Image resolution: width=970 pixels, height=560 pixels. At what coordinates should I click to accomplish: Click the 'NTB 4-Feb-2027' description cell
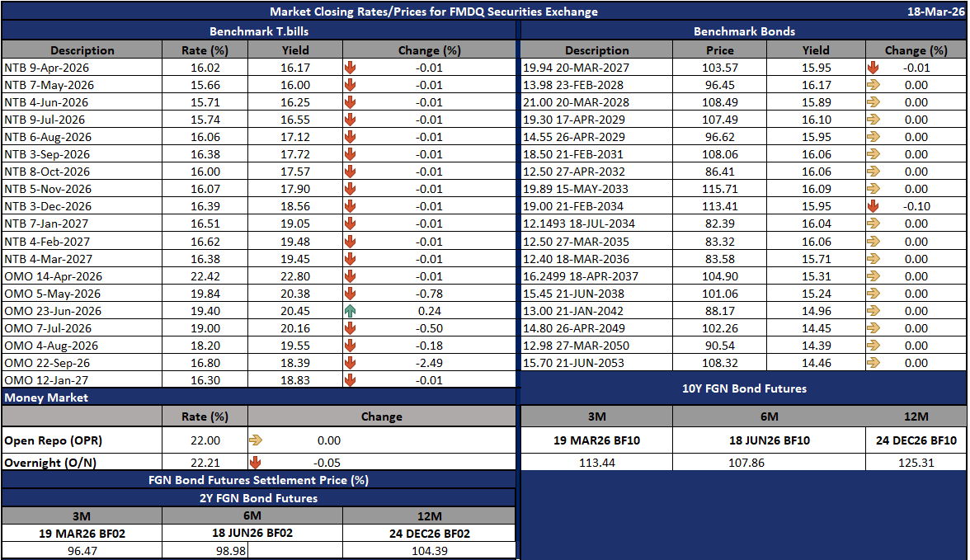(x=82, y=242)
